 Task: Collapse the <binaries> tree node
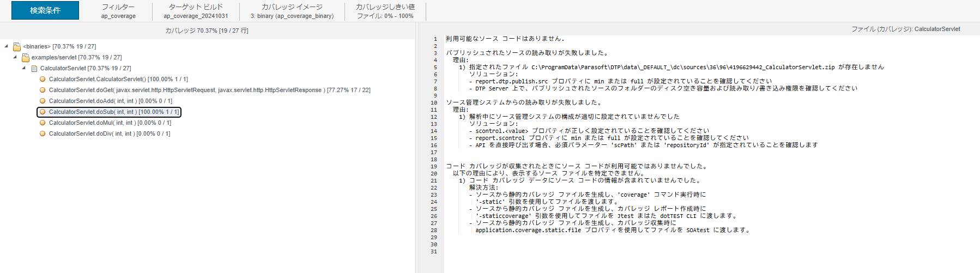click(7, 46)
